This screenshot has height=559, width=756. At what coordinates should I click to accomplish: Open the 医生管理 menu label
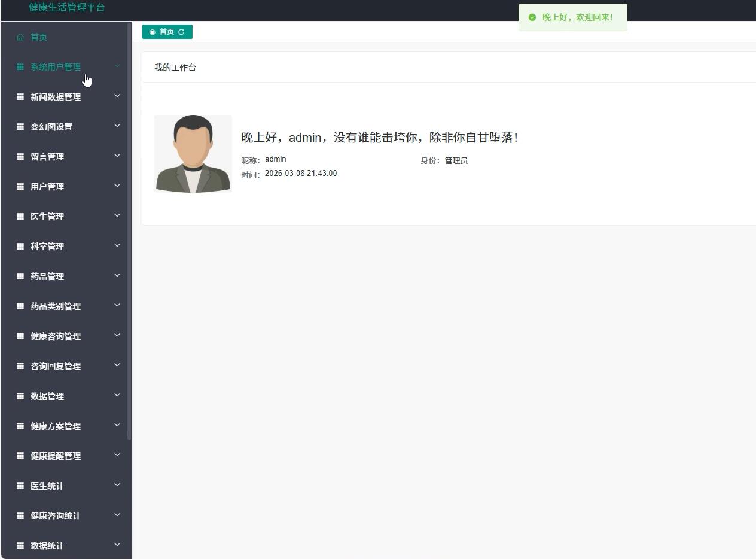pyautogui.click(x=47, y=217)
